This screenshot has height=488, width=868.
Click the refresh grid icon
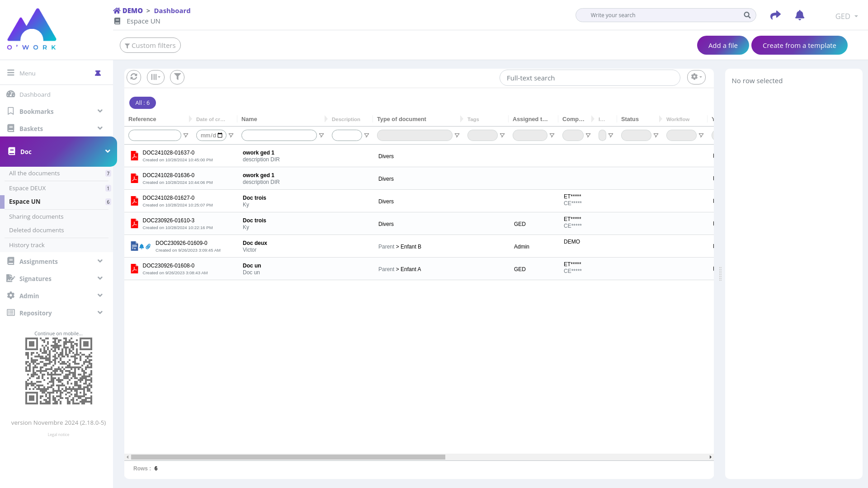pos(134,77)
